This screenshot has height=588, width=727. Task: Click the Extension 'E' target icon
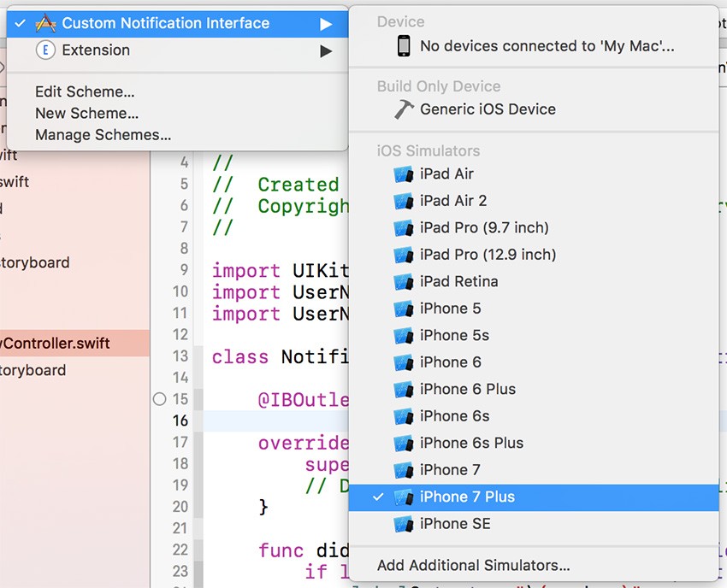[45, 50]
